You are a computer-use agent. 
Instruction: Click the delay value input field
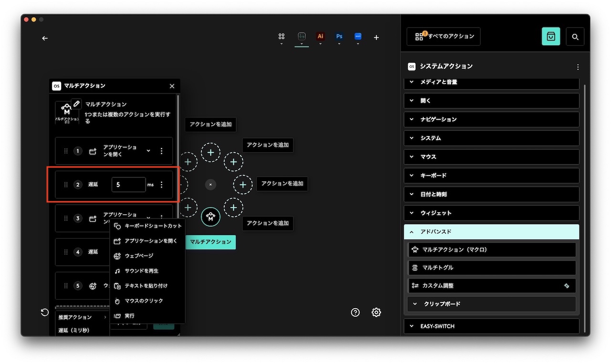tap(128, 185)
